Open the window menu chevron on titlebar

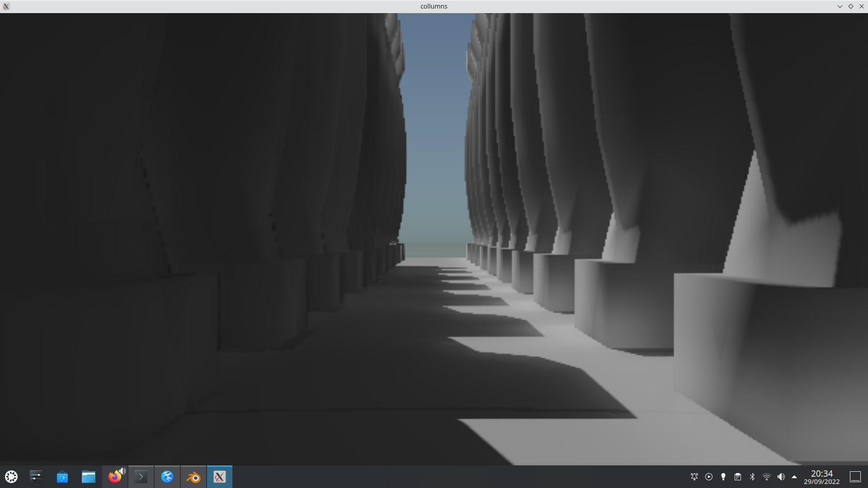[x=840, y=6]
